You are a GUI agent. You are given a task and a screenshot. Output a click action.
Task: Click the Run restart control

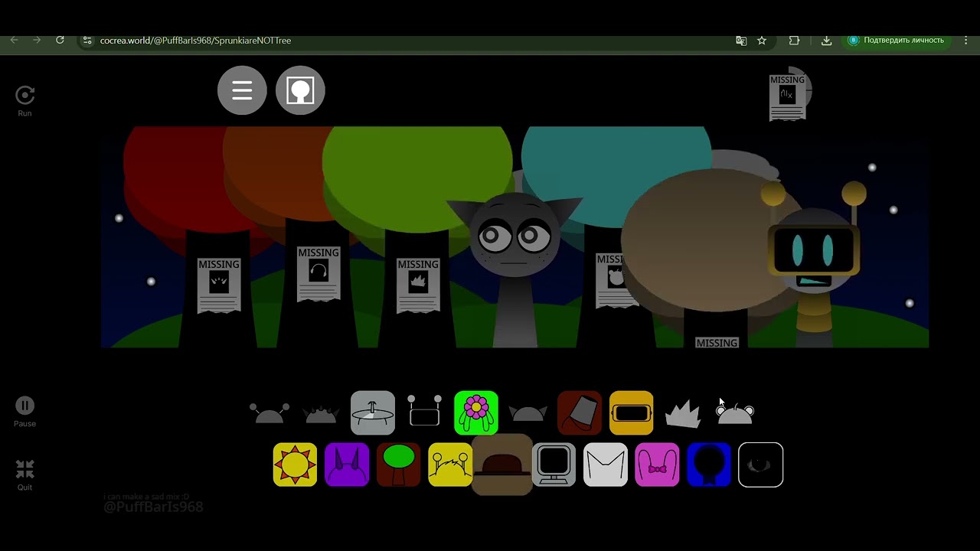click(x=24, y=101)
